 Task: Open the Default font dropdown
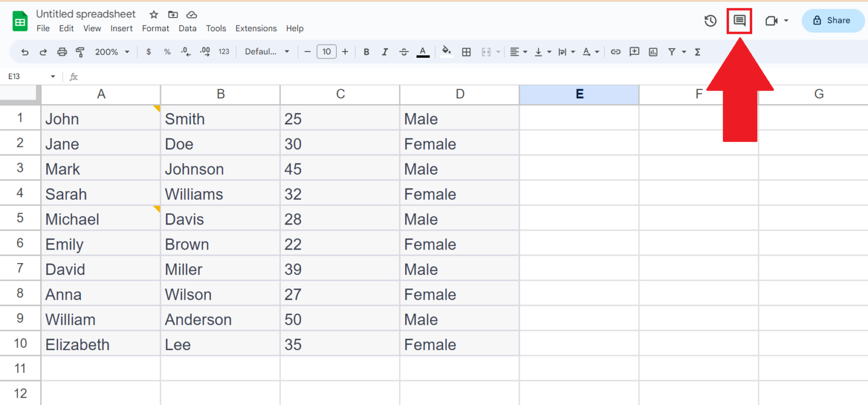(x=267, y=52)
